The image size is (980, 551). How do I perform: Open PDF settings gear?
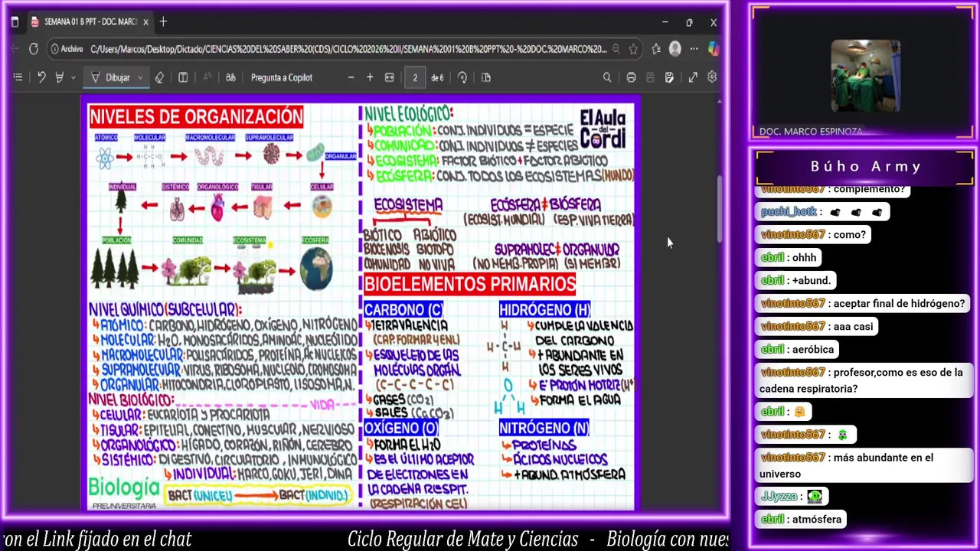point(712,77)
